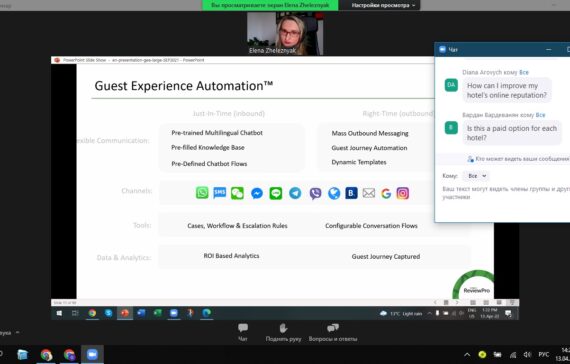The image size is (570, 364).
Task: Open Edge browser in shared screen taskbar
Action: [x=206, y=313]
